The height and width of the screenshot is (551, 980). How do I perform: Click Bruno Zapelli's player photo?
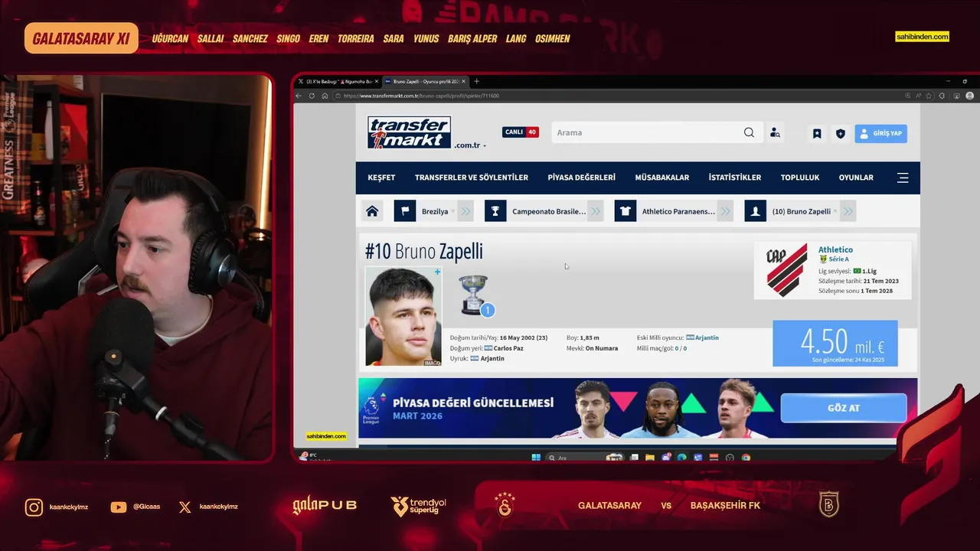[x=403, y=316]
